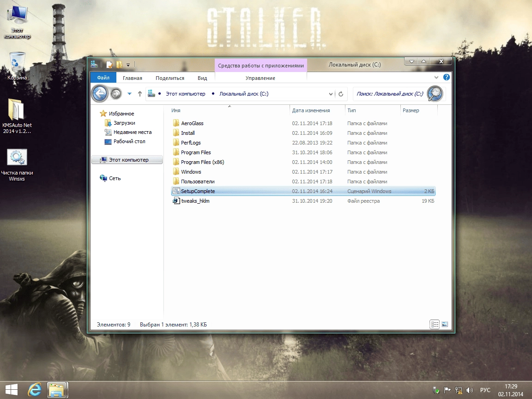Open the Управление ribbon tab
This screenshot has height=399, width=532.
click(260, 78)
